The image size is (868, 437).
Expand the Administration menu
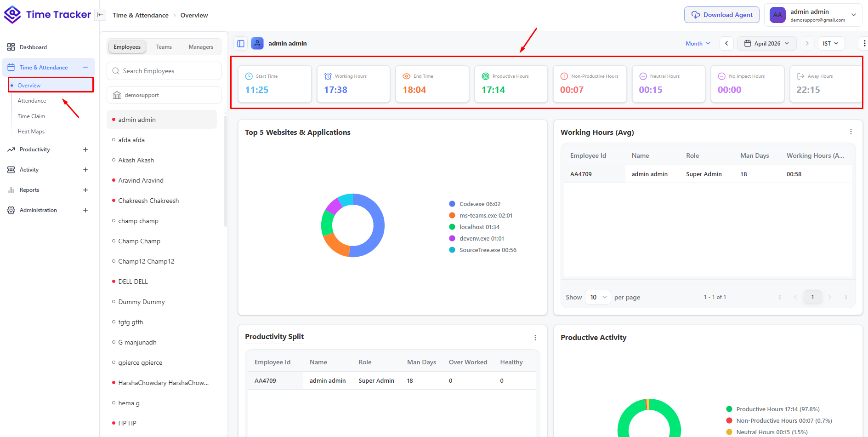85,210
